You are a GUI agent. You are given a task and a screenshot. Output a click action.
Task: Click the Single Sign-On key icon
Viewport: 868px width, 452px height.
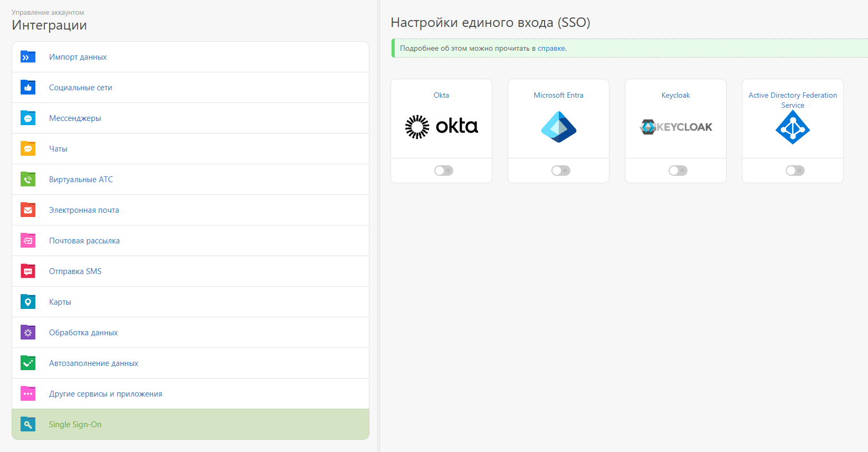(27, 424)
